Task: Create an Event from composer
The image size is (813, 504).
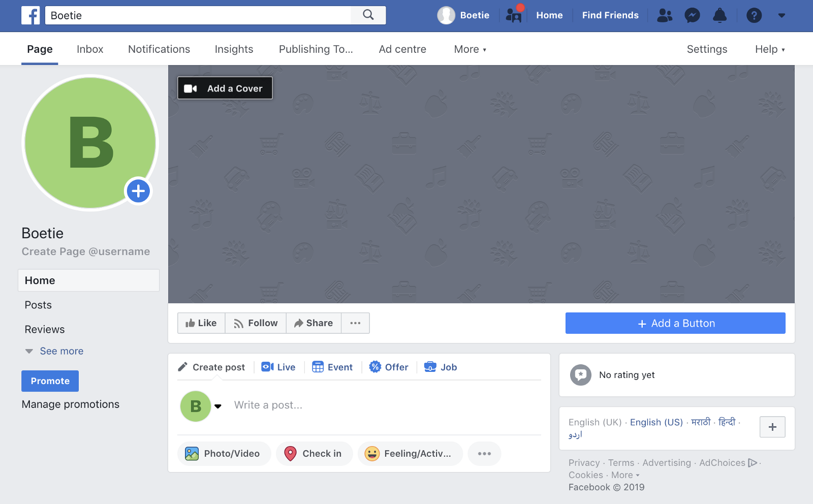Action: (x=332, y=367)
